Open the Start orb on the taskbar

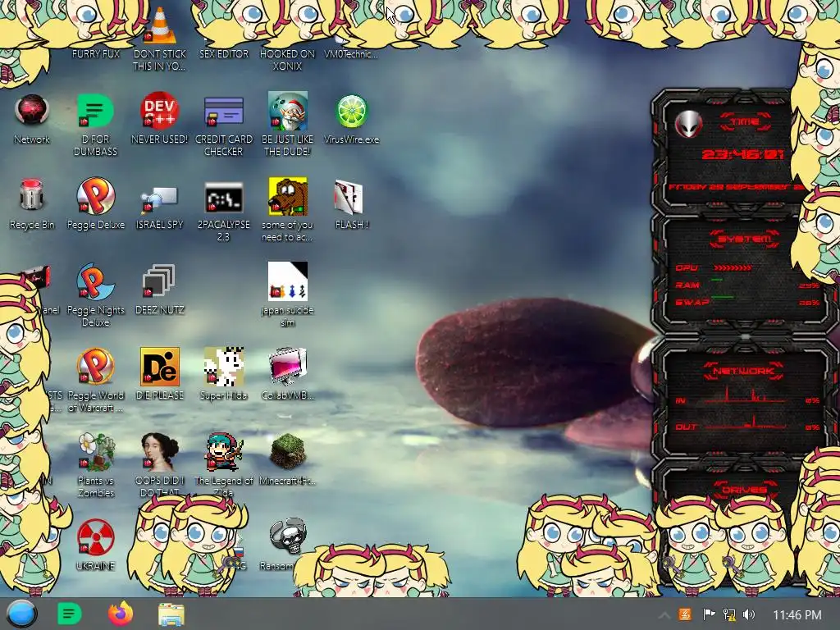click(21, 614)
